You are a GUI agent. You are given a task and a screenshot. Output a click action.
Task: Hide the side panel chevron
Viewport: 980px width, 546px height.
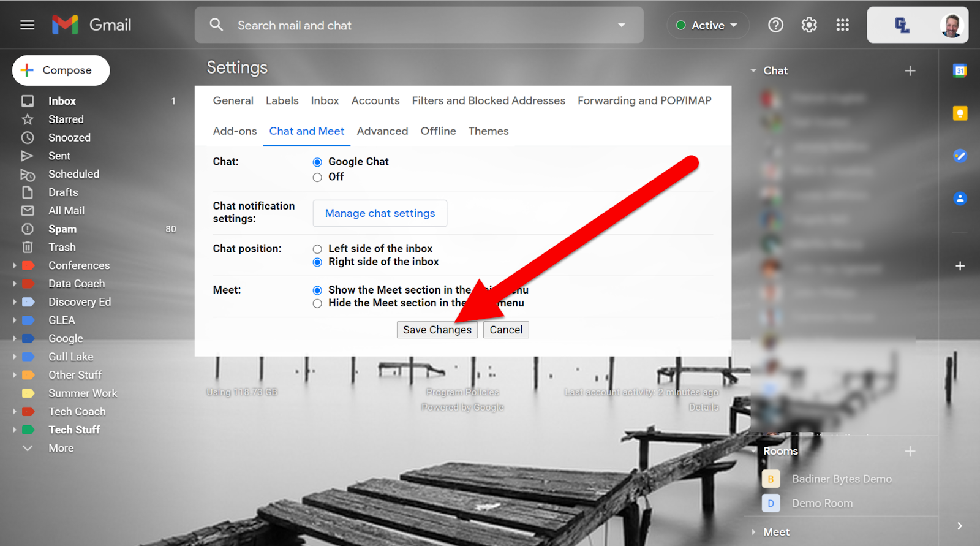960,526
